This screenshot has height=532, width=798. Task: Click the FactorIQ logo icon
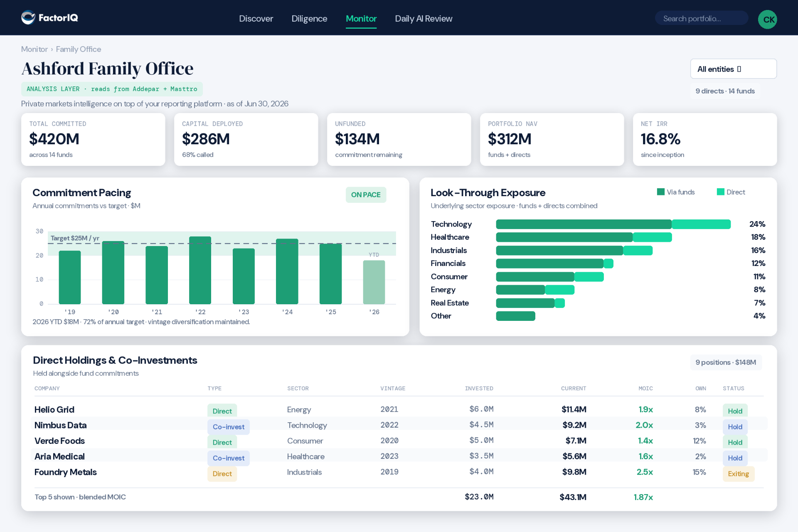pyautogui.click(x=28, y=17)
